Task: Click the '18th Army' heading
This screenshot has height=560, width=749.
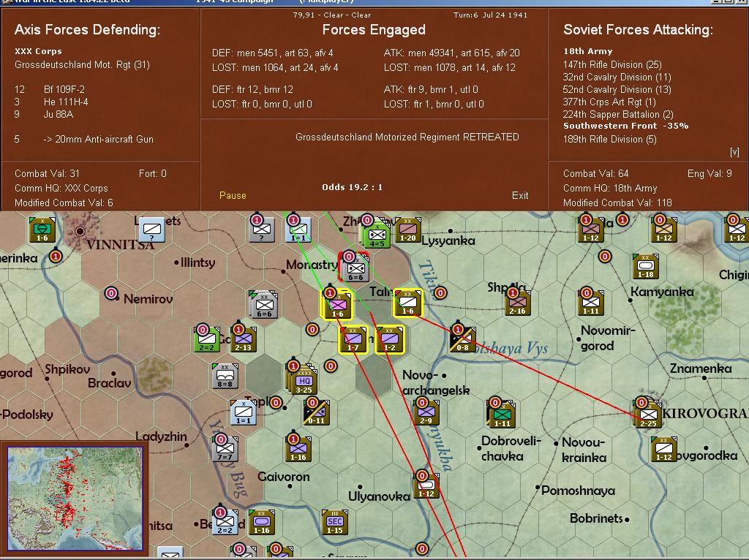Action: click(587, 51)
